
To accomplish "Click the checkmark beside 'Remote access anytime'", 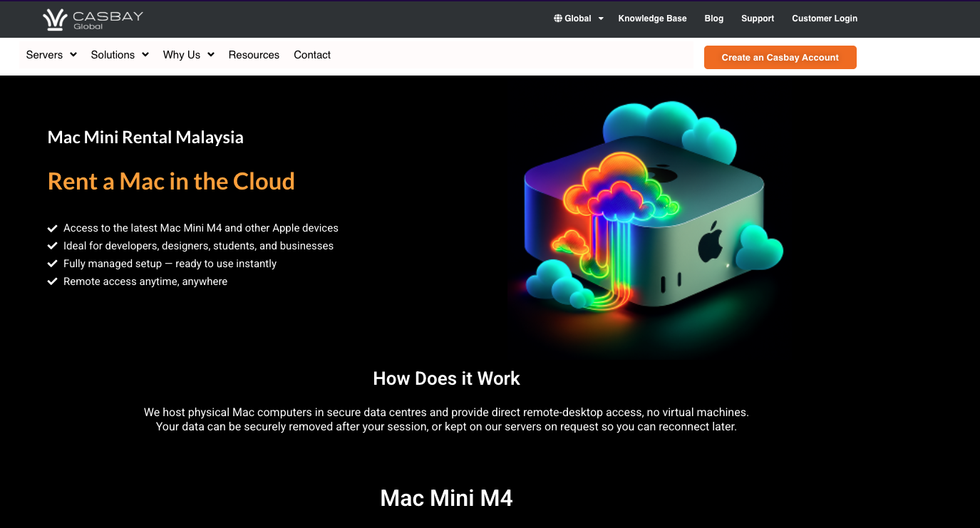I will 52,281.
